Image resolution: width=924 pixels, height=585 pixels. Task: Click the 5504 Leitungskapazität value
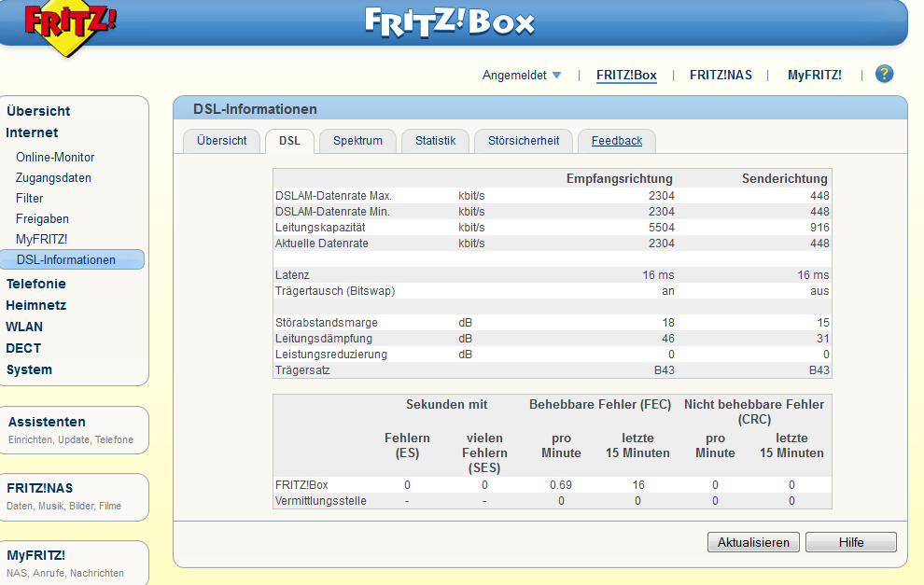661,228
